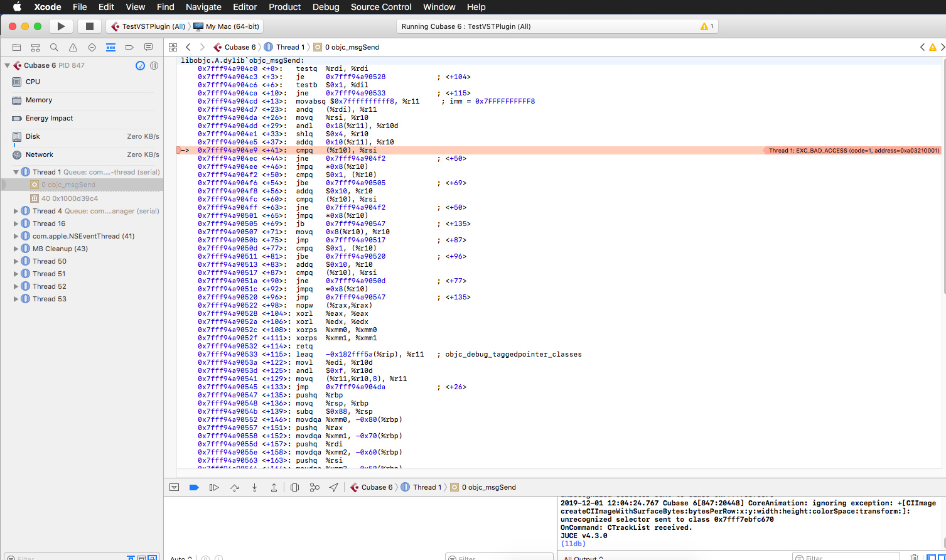Screen dimensions: 946x560
Task: Open Debug Memory Graph button
Action: click(x=314, y=487)
